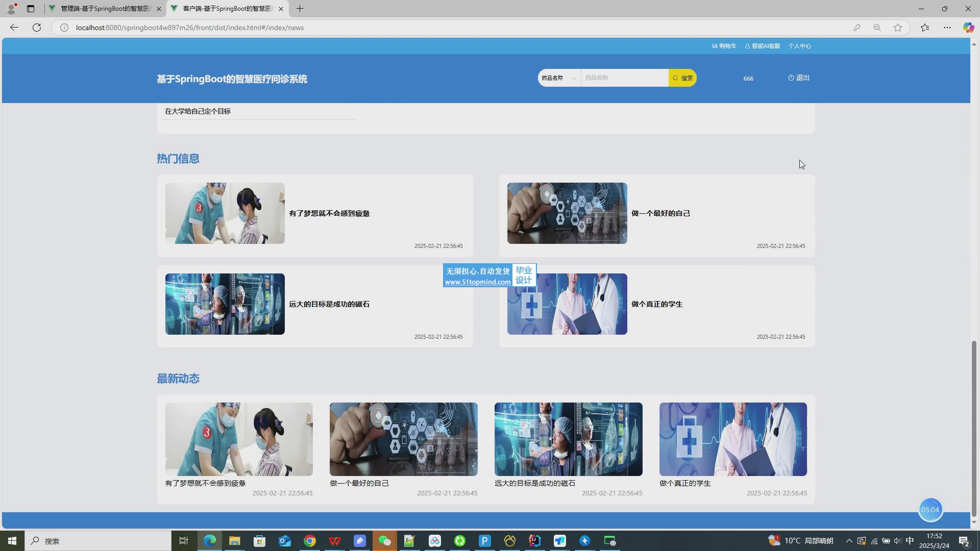The width and height of the screenshot is (980, 551).
Task: Click the 远大的目标是成功的磁石 hot news thumbnail
Action: [x=225, y=304]
